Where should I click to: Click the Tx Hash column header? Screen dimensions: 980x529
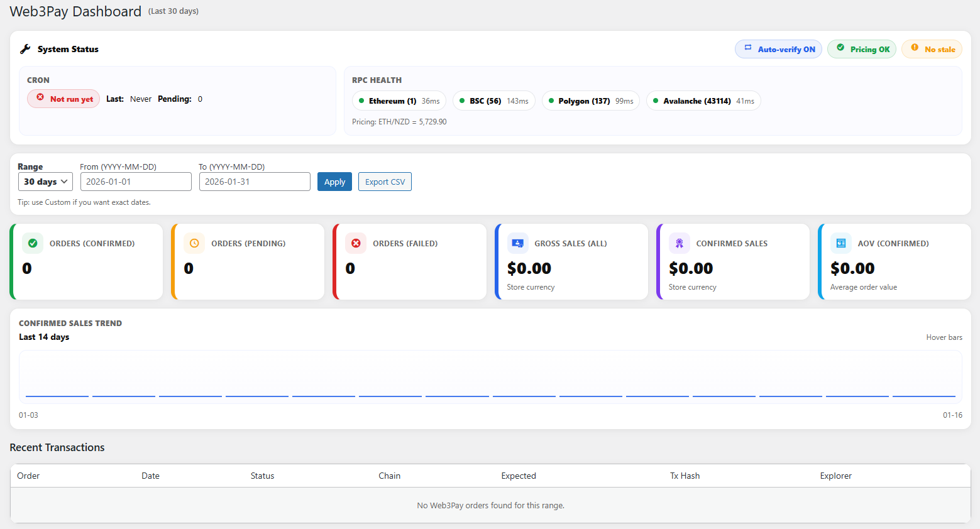[x=685, y=476]
